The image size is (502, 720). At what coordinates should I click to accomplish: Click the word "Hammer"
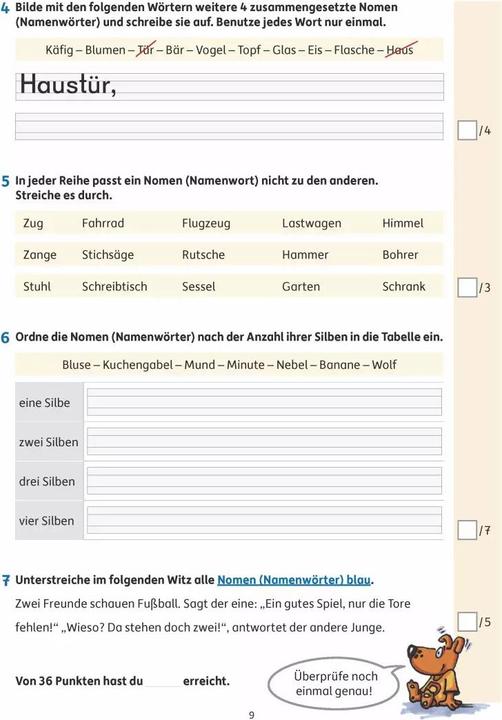[x=305, y=255]
